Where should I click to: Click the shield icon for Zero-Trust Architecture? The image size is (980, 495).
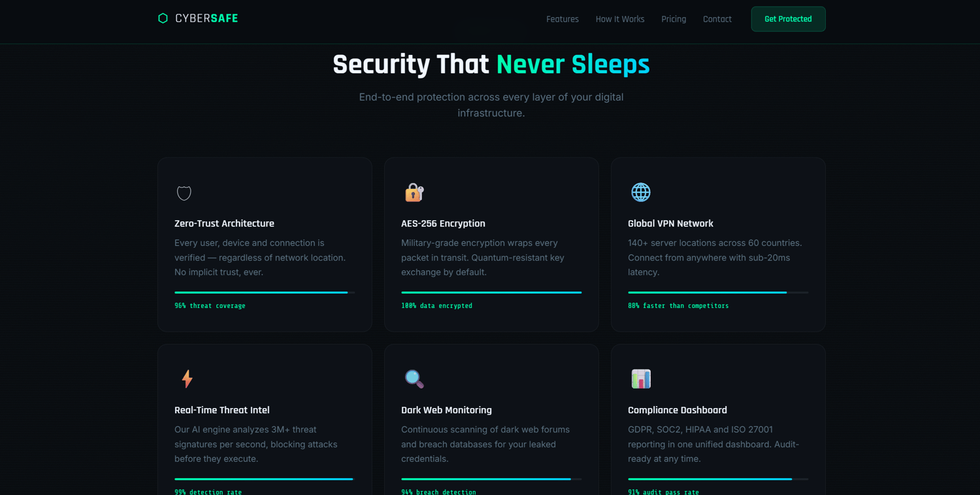tap(184, 192)
